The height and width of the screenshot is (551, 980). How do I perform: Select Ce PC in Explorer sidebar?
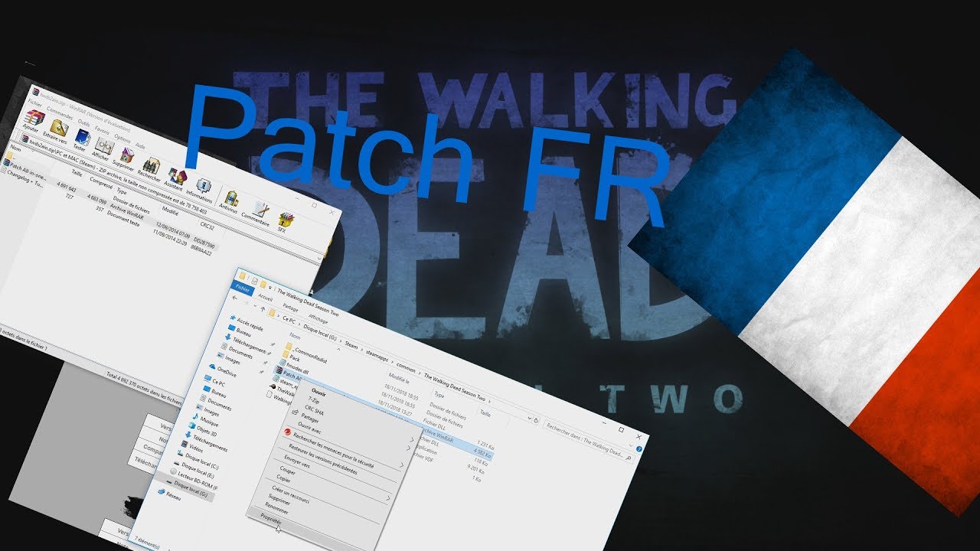tap(218, 382)
